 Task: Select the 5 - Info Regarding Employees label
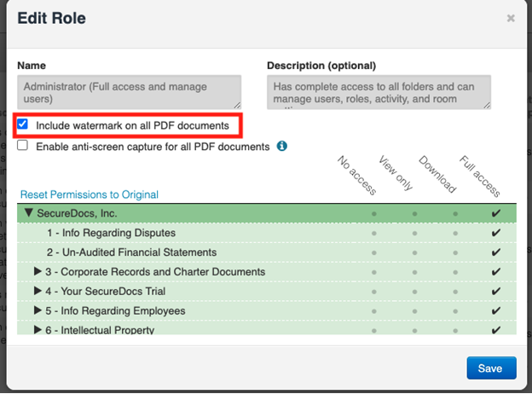point(115,311)
